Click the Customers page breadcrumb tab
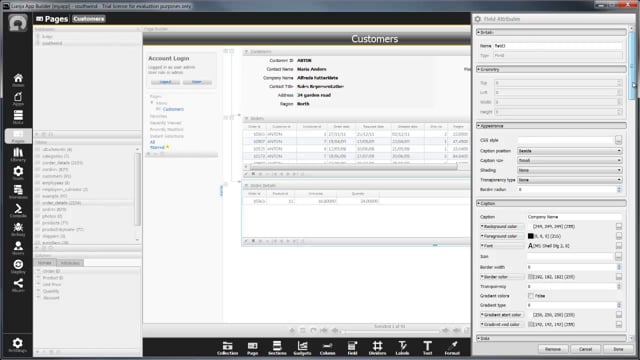 tap(89, 19)
